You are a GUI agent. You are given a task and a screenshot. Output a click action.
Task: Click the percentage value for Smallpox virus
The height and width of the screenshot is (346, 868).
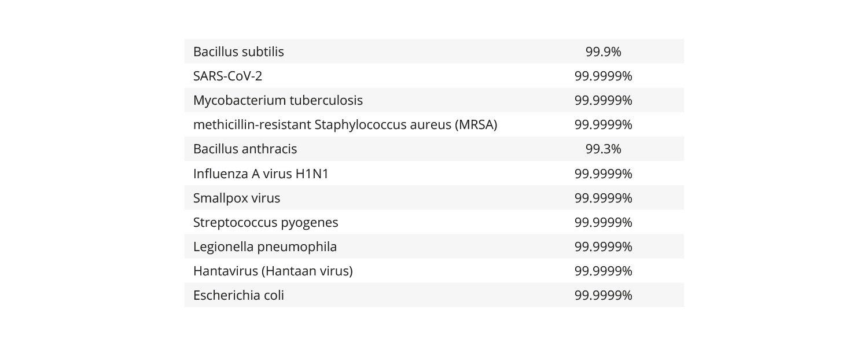(603, 198)
